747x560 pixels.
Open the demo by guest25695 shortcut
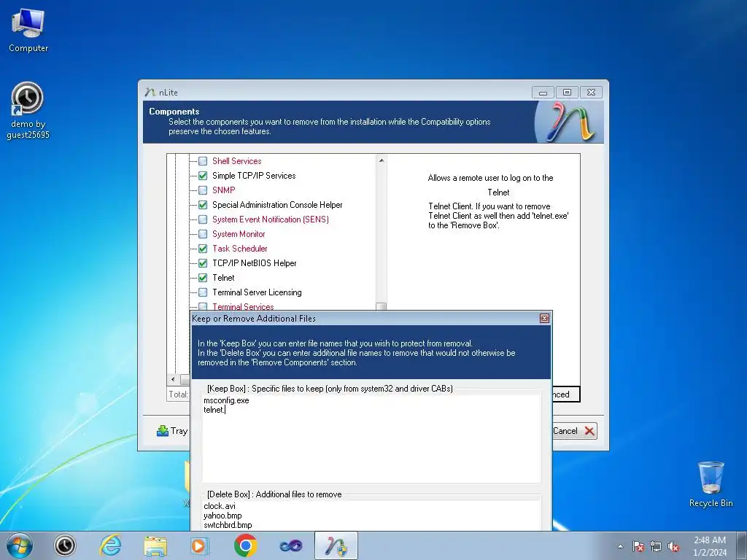(x=28, y=111)
